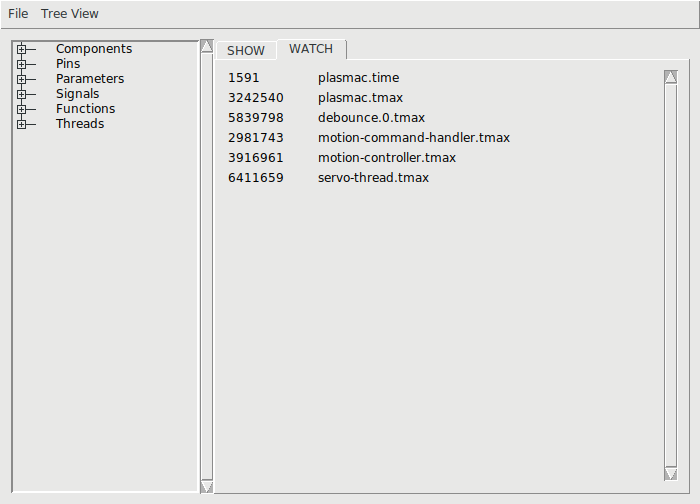Screen dimensions: 700x504
Task: Select the plasmac.tmax watch entry
Action: pos(362,98)
